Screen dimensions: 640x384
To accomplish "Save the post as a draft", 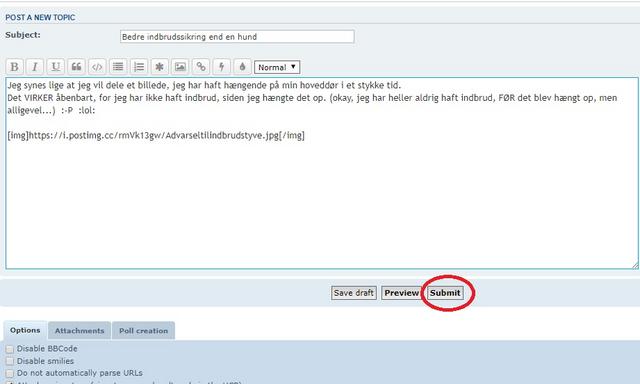I will 353,293.
